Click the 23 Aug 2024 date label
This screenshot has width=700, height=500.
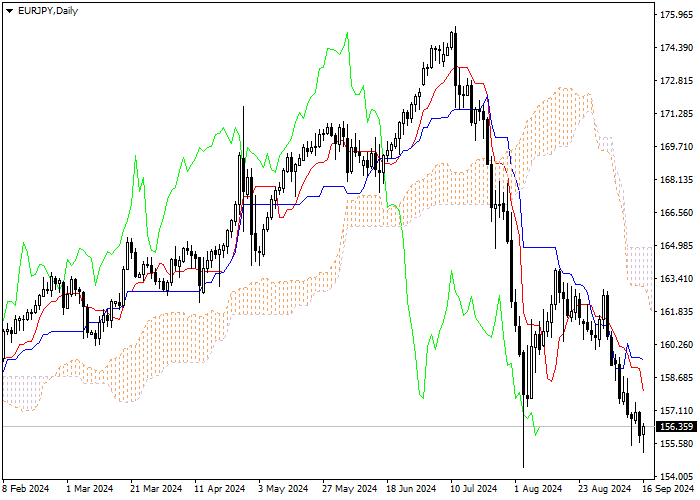pos(605,489)
